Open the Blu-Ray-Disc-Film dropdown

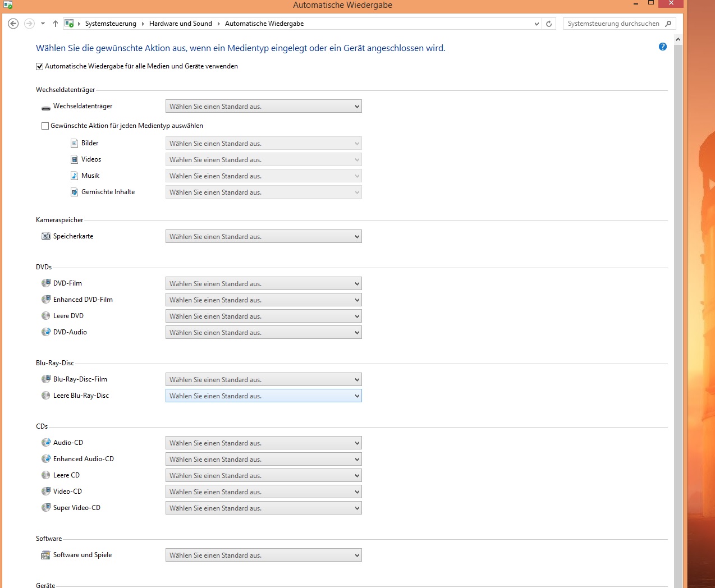point(264,379)
